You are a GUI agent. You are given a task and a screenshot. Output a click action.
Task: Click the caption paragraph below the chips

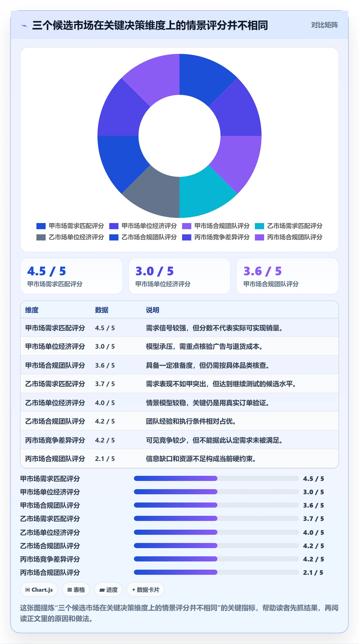pos(180,613)
